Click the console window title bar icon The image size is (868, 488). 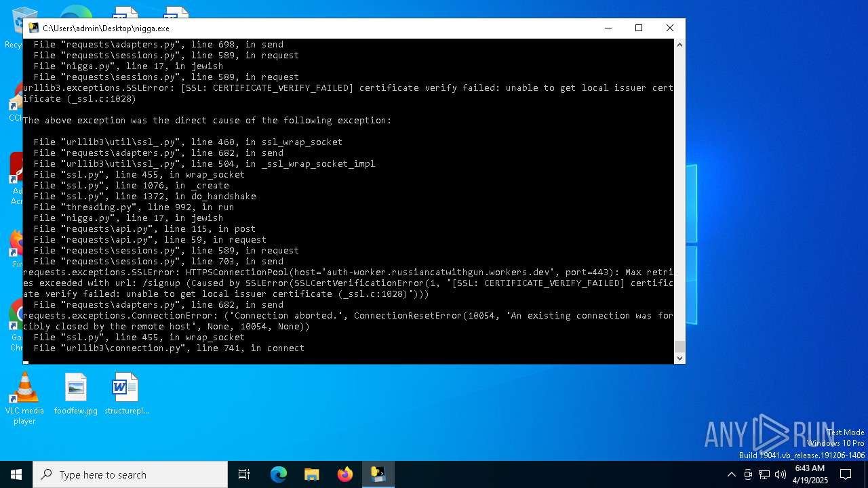pos(34,28)
